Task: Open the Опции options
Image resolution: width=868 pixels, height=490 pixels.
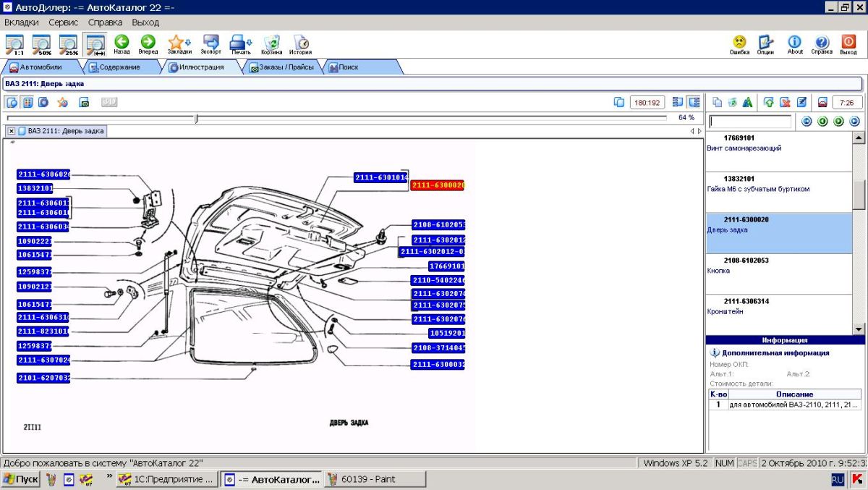Action: tap(765, 45)
